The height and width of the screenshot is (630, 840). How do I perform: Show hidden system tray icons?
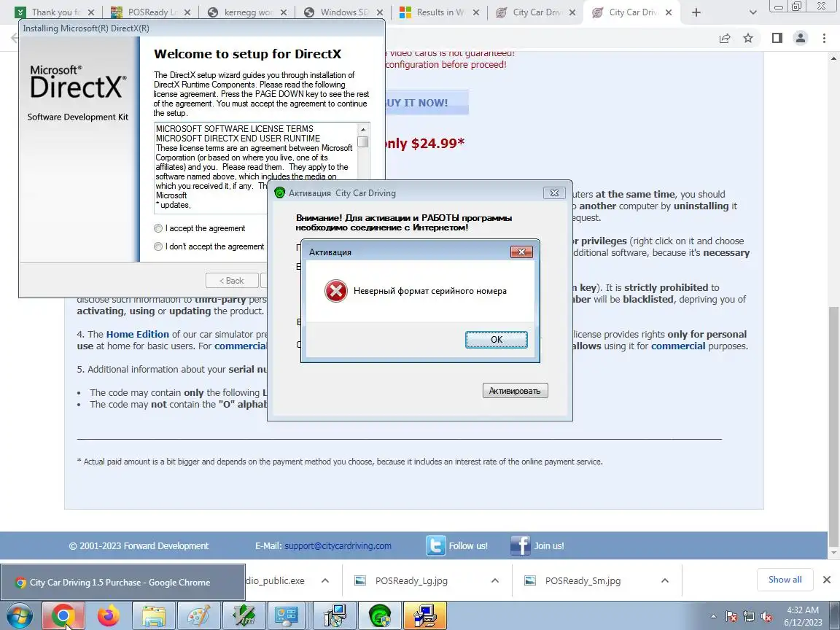(x=713, y=617)
